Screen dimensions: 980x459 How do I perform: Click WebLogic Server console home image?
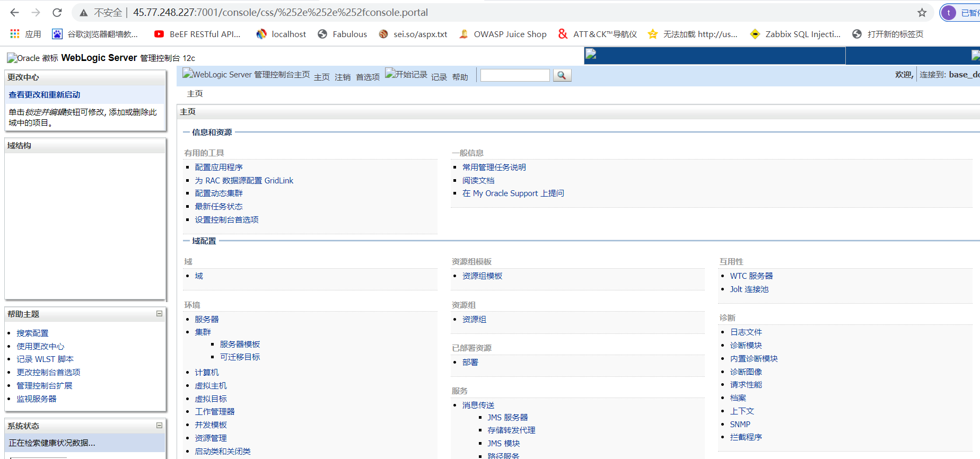coord(246,74)
